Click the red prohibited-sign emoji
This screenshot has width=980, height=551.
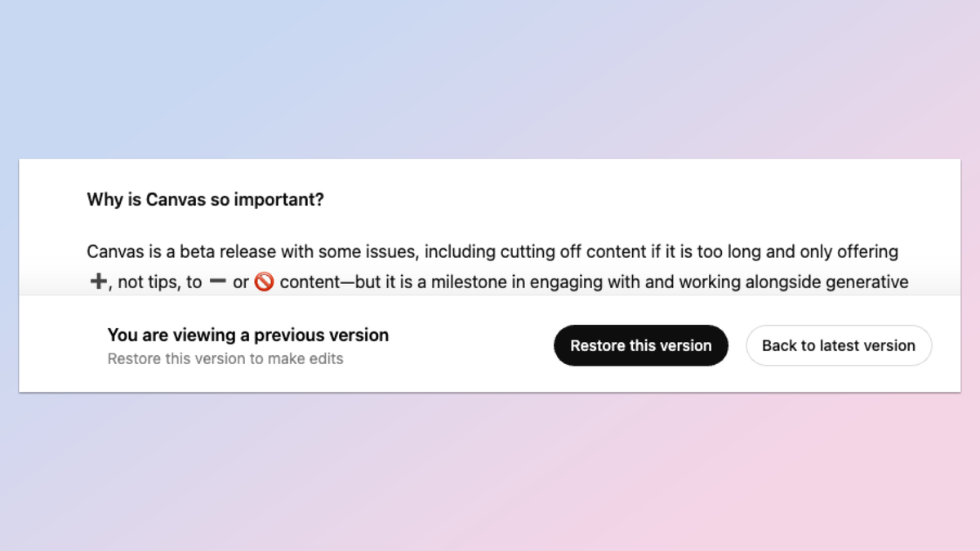(x=263, y=282)
